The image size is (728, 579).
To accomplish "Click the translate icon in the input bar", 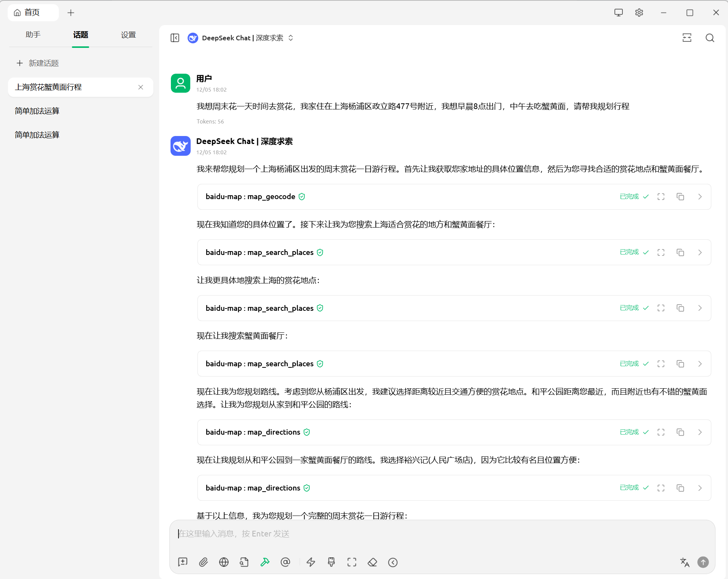I will click(685, 562).
